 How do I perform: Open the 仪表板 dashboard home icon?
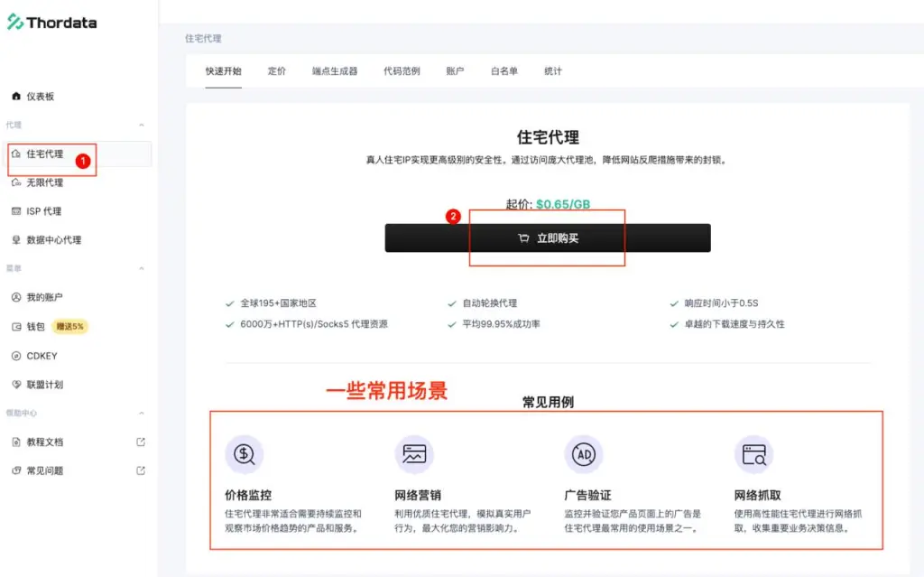click(x=16, y=96)
